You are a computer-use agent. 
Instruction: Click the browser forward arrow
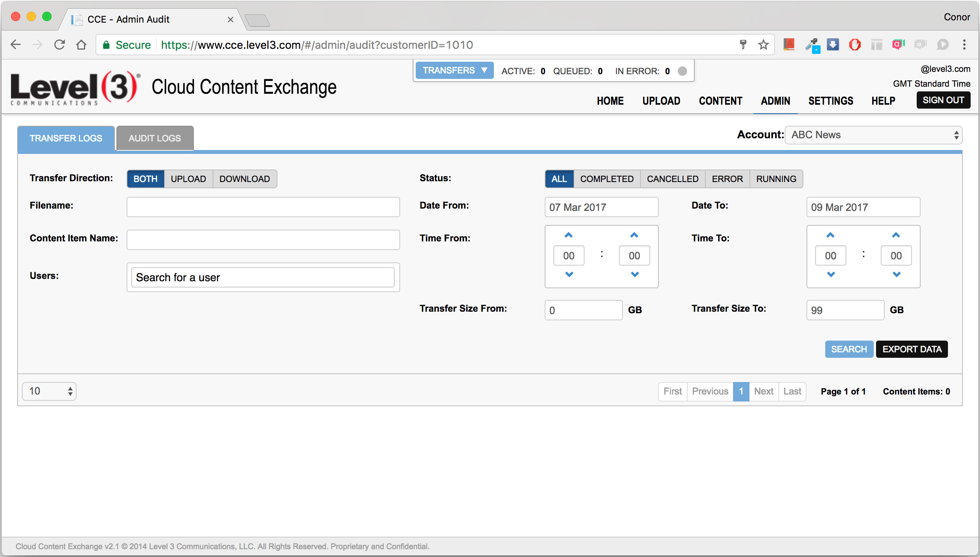[x=38, y=45]
